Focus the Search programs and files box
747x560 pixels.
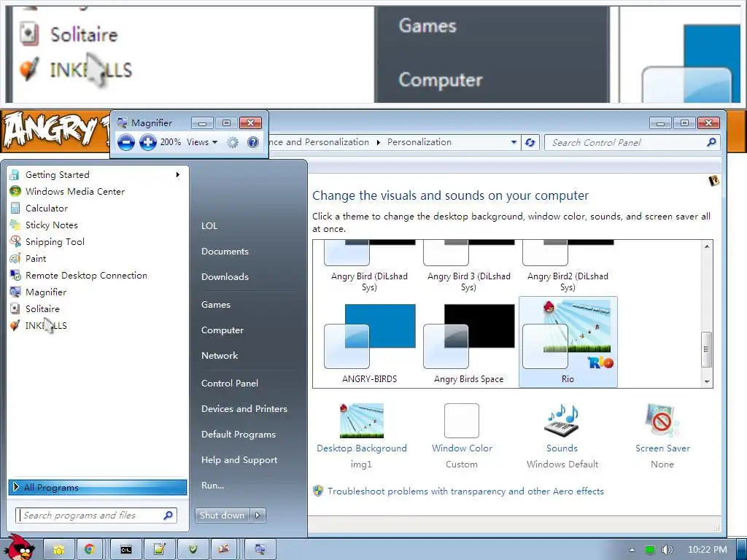click(96, 516)
